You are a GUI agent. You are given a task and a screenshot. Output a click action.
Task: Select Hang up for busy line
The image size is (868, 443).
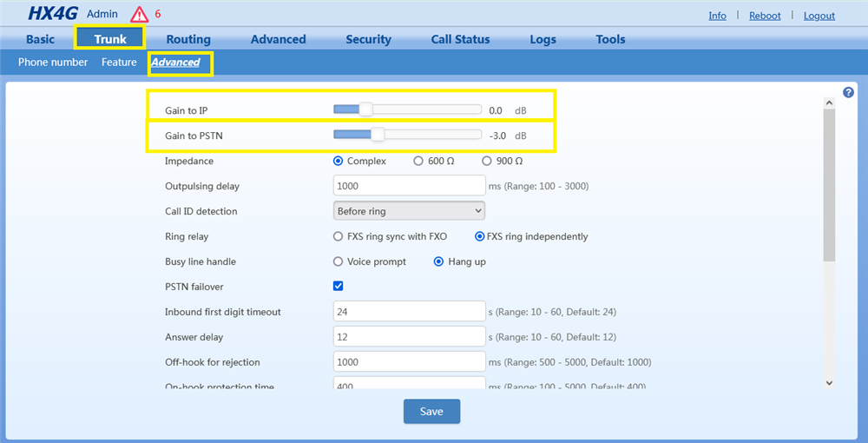[438, 261]
